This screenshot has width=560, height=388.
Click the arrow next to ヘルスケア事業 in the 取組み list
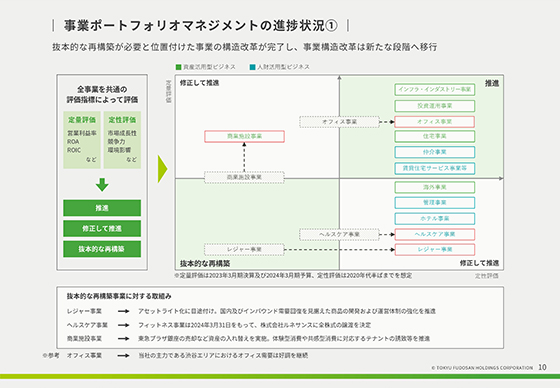click(124, 325)
